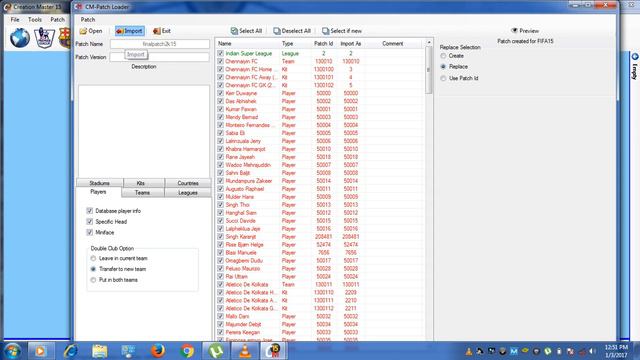This screenshot has height=360, width=640.
Task: Click the Open patch toolbar icon
Action: pos(91,31)
